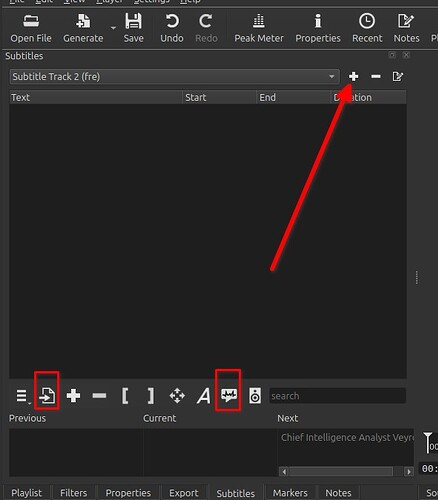Click the Save toolbar button
Image resolution: width=438 pixels, height=500 pixels.
click(x=133, y=28)
